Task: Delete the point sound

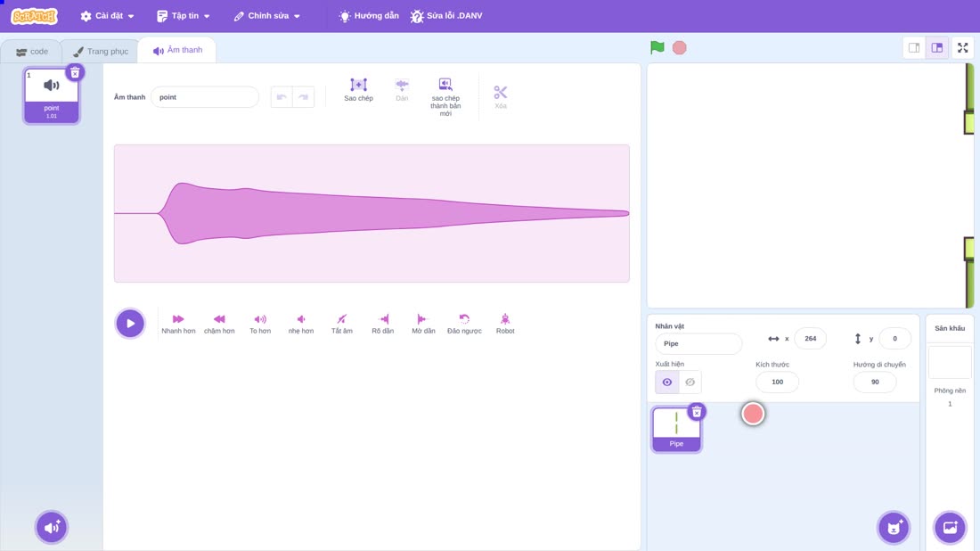Action: (75, 72)
